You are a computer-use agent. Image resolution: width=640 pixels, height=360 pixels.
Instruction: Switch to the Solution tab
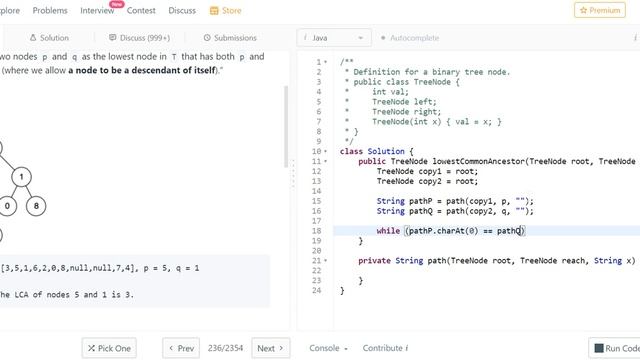click(x=49, y=38)
